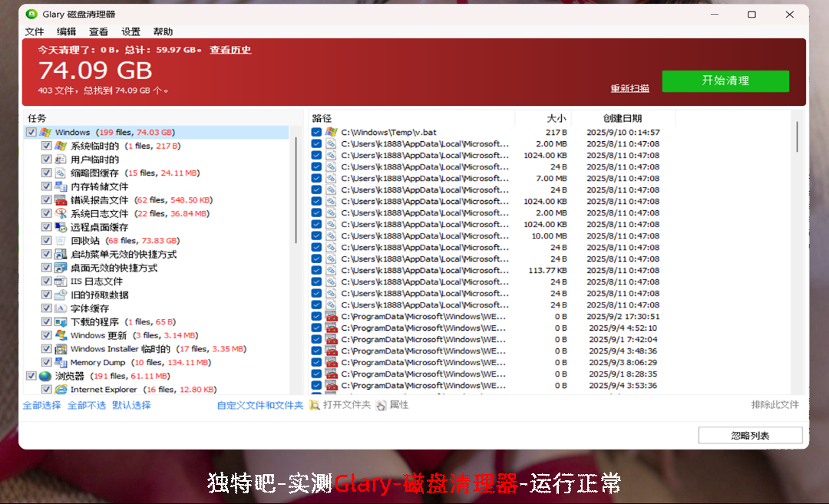Click the 系统日志文件 item icon

click(61, 214)
